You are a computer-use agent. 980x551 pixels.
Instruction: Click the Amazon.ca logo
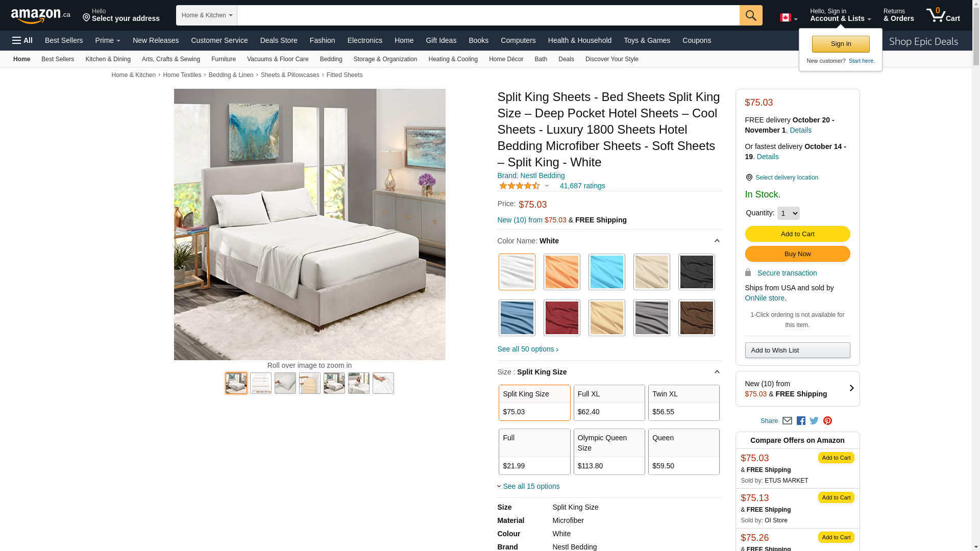point(41,15)
